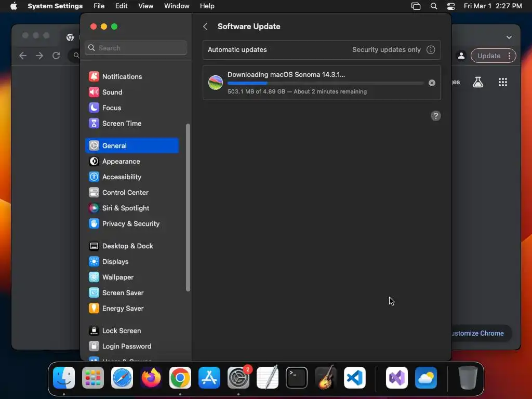Screen dimensions: 532x399
Task: Open Chrome's three-dot menu
Action: [509, 56]
